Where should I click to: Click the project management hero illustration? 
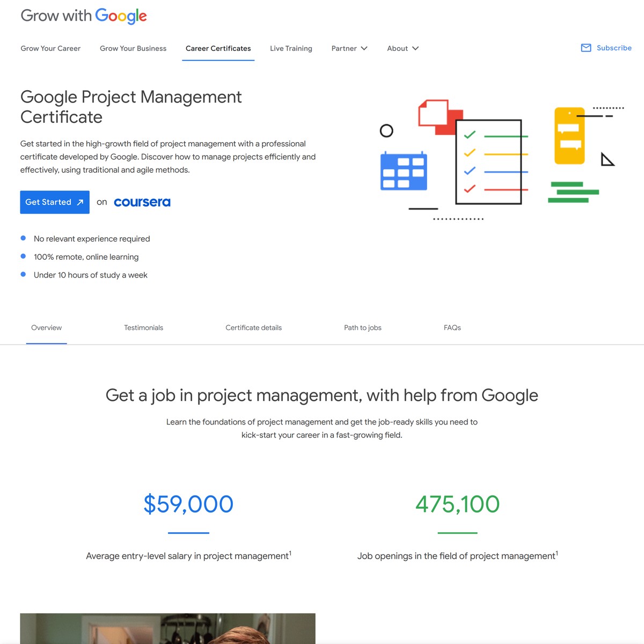coord(502,159)
